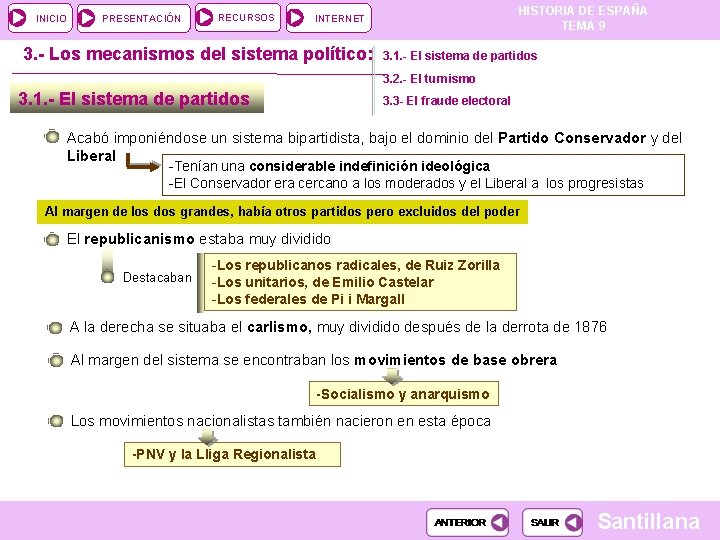Screen dimensions: 720x540
Task: Click bullet beside 'Los movimientos nacionalistas'
Action: click(56, 421)
